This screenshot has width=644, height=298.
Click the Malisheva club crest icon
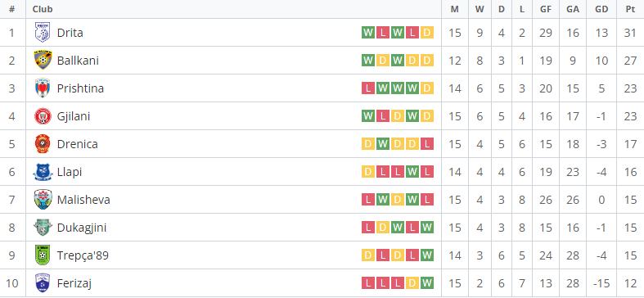point(43,200)
